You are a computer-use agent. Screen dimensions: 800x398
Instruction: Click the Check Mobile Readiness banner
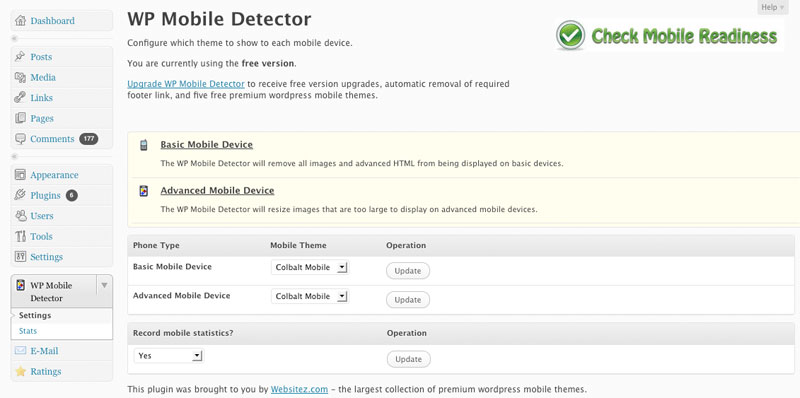coord(669,36)
